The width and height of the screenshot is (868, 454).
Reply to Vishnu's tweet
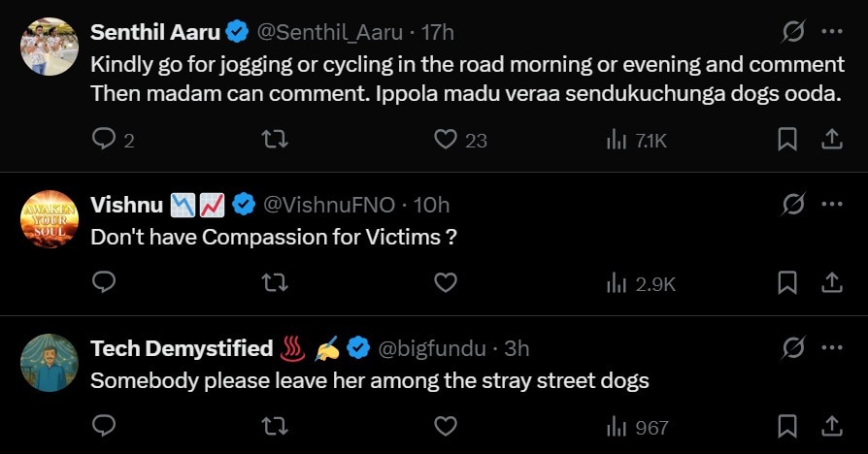point(104,282)
